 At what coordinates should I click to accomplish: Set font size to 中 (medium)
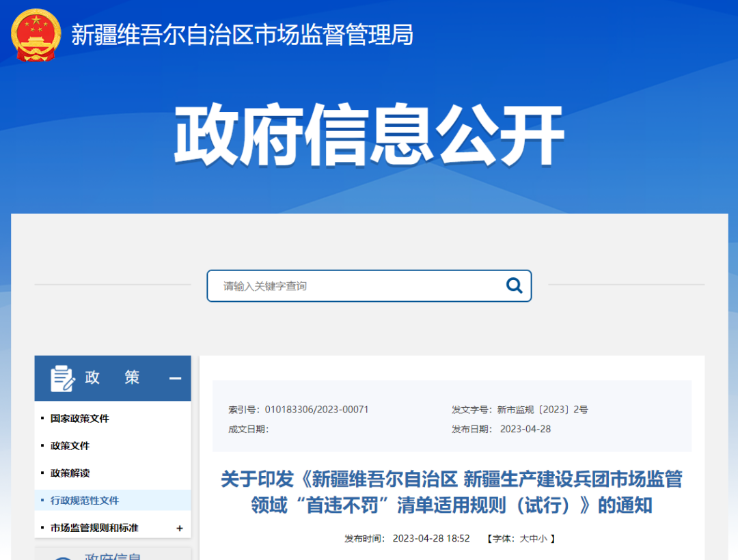click(533, 538)
